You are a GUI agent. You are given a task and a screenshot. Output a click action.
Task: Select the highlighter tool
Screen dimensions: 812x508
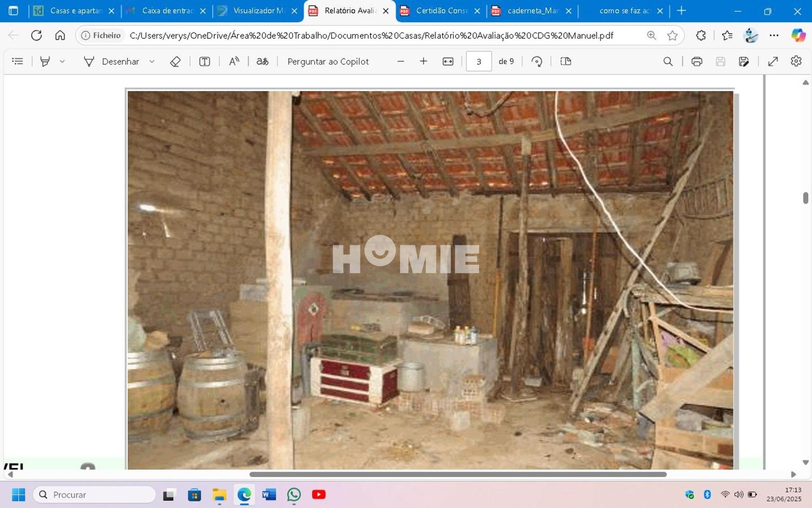click(x=45, y=61)
